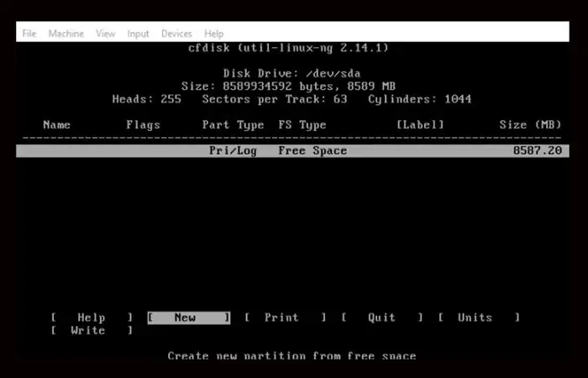
Task: Click the Sectors per Track: 63 text
Action: click(x=275, y=99)
